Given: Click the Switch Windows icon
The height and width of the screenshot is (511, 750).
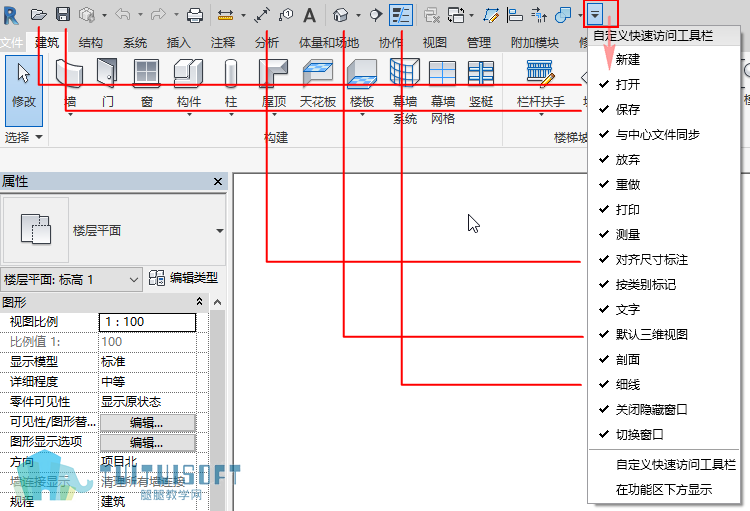Looking at the screenshot, I should 456,15.
